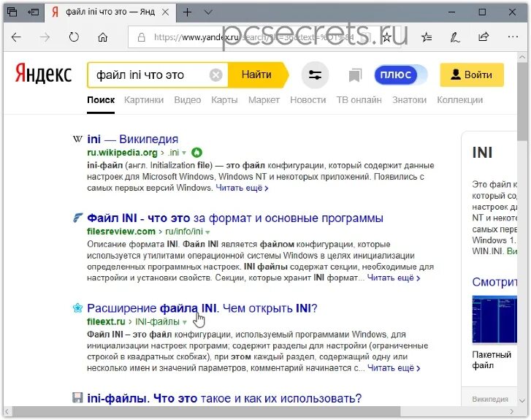Click 'Читать ещё' under Wikipedia result
Screen dimensions: 531x420
[242, 188]
